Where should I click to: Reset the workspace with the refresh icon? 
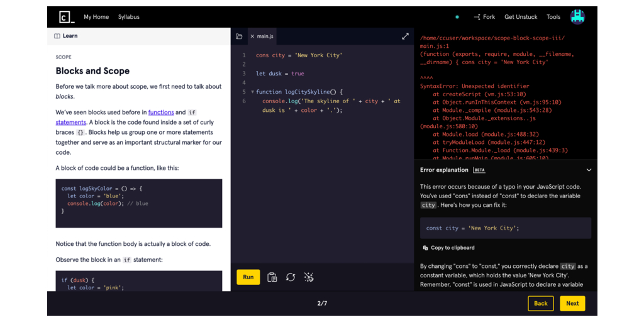click(290, 277)
